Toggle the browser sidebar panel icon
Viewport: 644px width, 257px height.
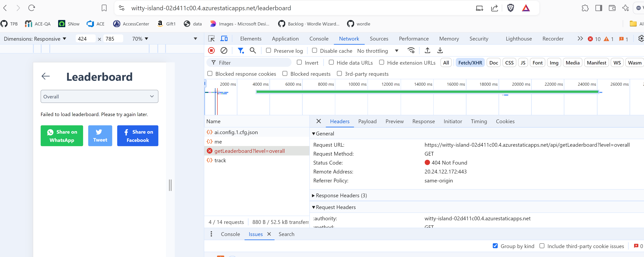pos(598,8)
